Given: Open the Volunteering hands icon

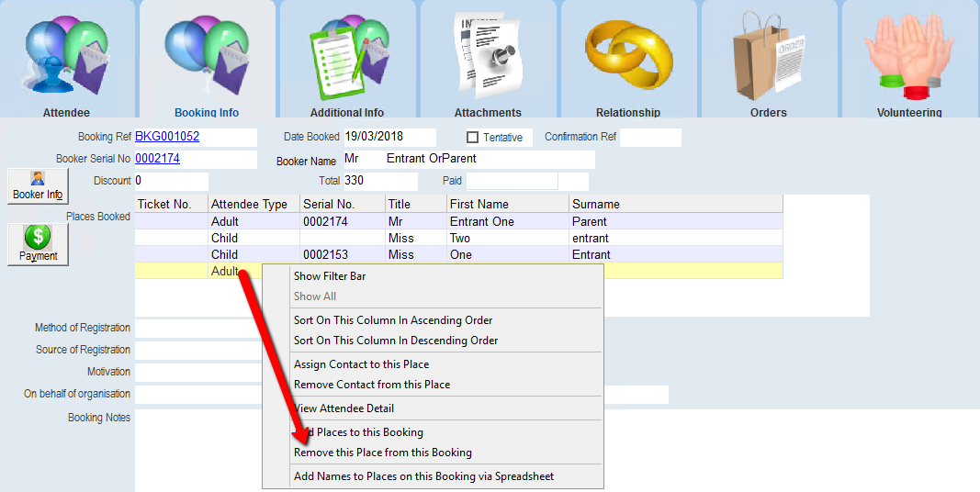Looking at the screenshot, I should click(x=909, y=55).
